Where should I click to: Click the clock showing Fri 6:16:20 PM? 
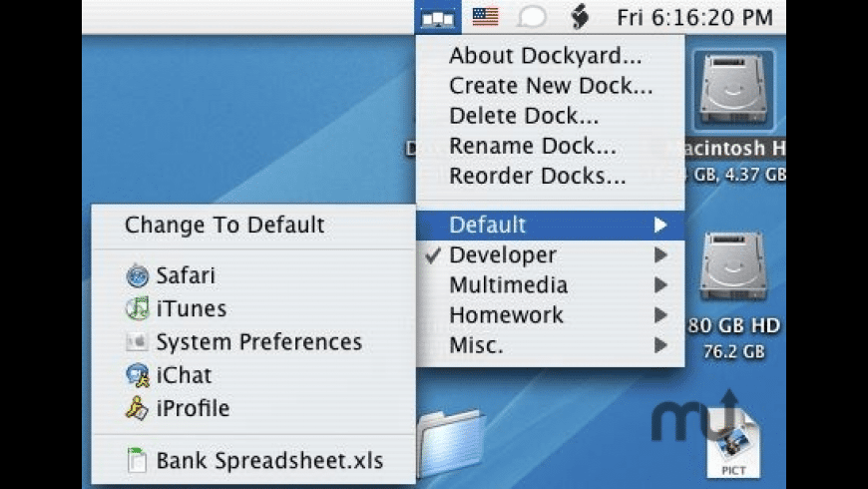click(694, 18)
